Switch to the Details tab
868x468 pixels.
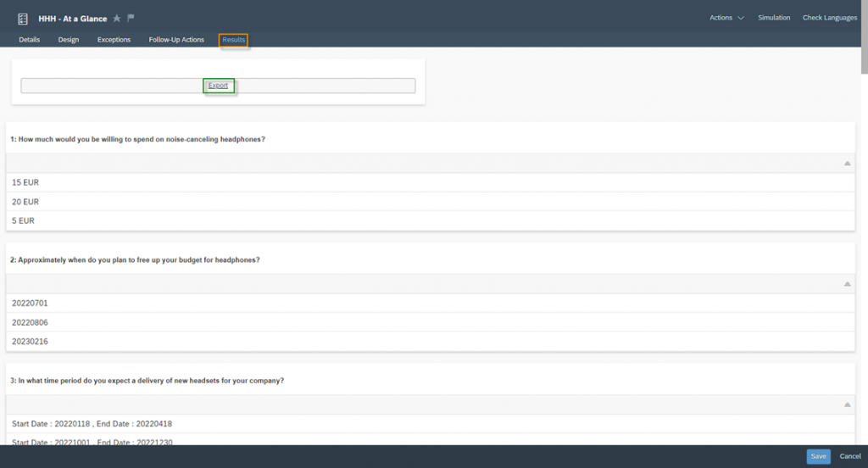click(x=30, y=40)
